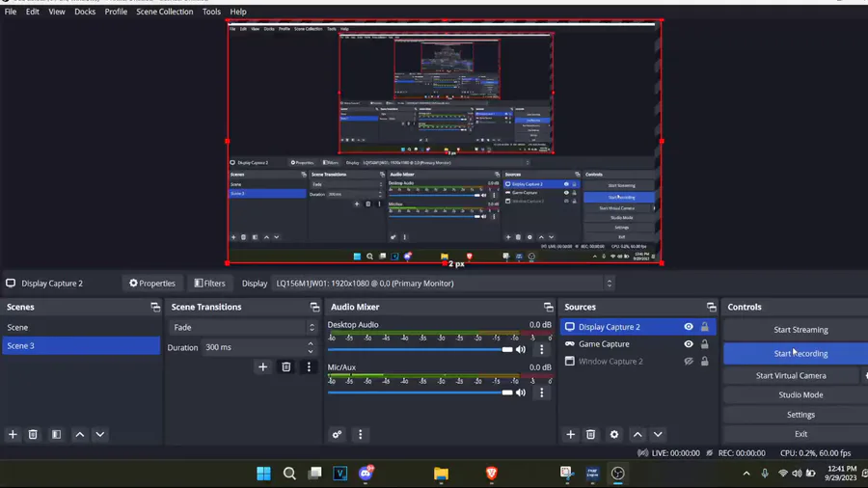
Task: Open the File menu
Action: 11,12
